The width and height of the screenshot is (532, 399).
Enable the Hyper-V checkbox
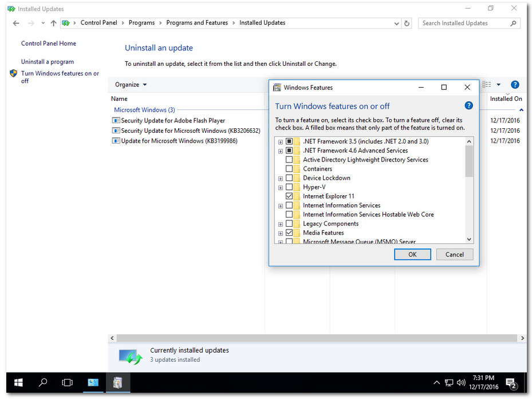[289, 187]
